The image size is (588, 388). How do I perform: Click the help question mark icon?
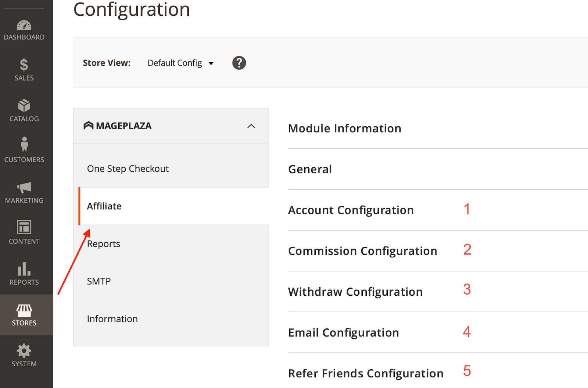(239, 63)
